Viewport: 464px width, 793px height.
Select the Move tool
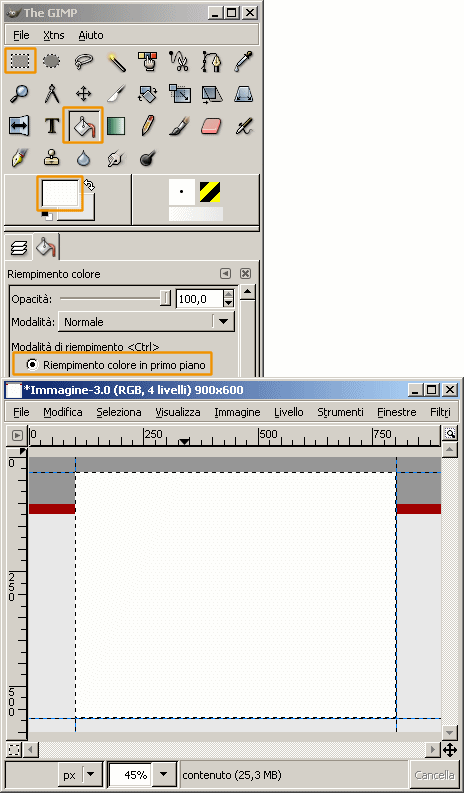click(x=83, y=94)
